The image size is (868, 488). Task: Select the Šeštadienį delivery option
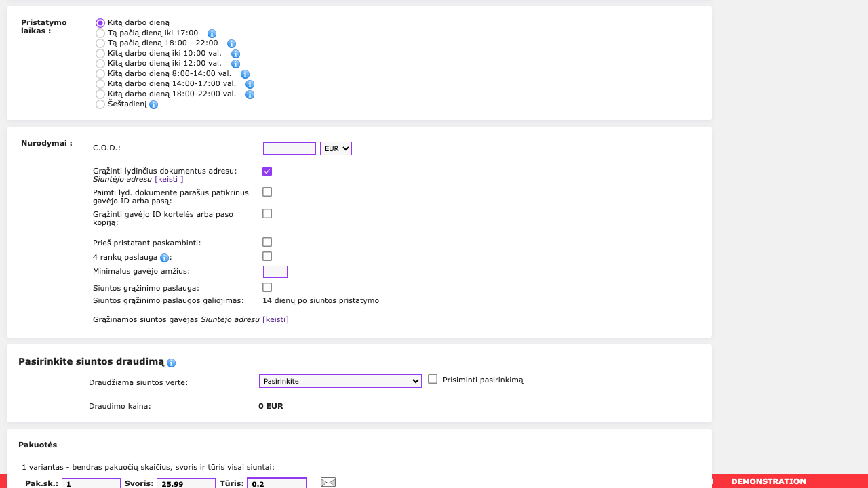[x=100, y=104]
